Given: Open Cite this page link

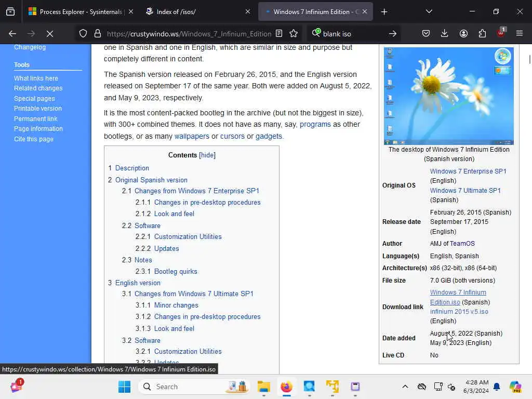Looking at the screenshot, I should 34,139.
